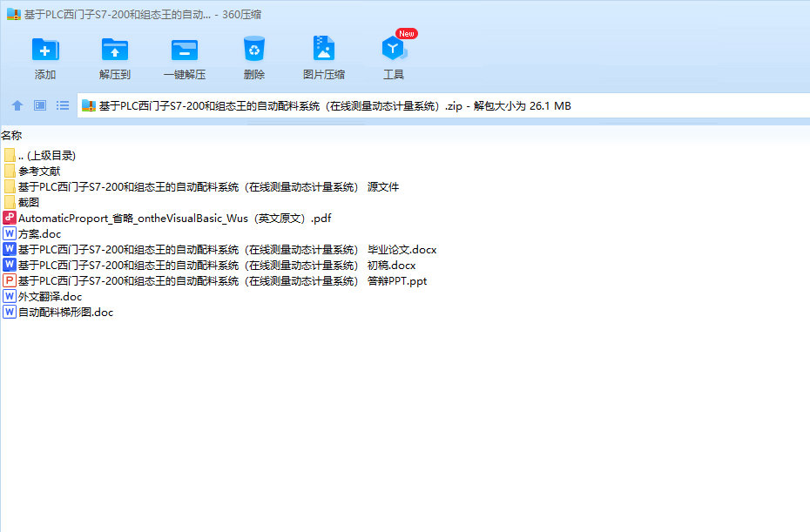Click the 360压缩 app icon in title bar
This screenshot has width=810, height=532.
tap(13, 14)
